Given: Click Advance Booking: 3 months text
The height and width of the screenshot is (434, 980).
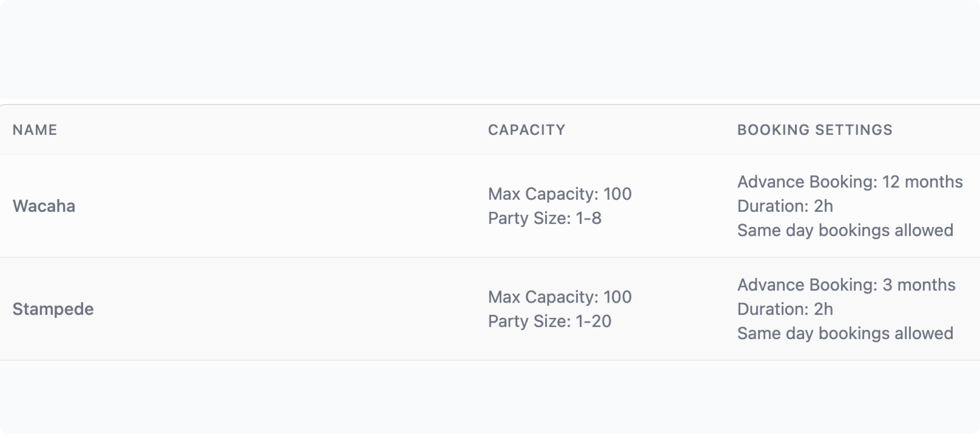Looking at the screenshot, I should click(846, 285).
